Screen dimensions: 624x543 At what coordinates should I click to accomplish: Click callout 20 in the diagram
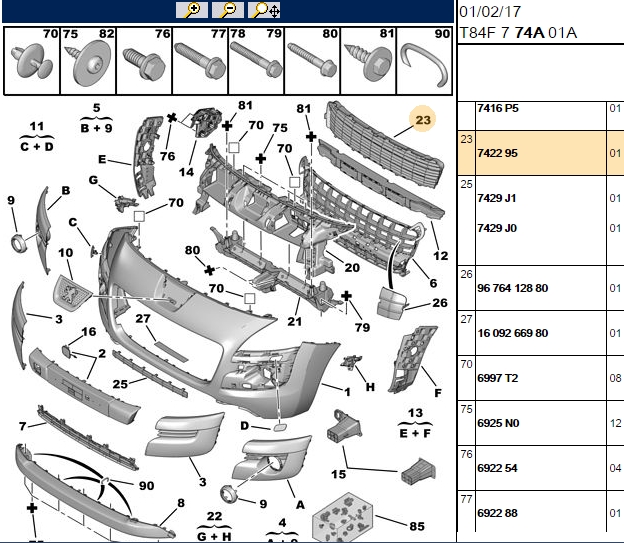pyautogui.click(x=352, y=268)
